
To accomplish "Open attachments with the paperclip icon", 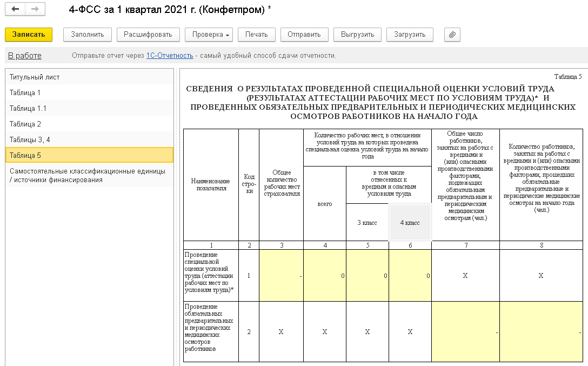I will (452, 35).
